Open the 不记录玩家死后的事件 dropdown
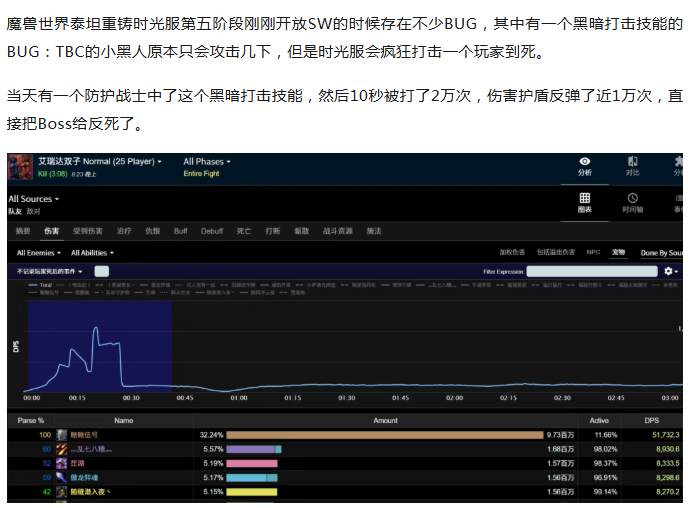 [x=49, y=271]
